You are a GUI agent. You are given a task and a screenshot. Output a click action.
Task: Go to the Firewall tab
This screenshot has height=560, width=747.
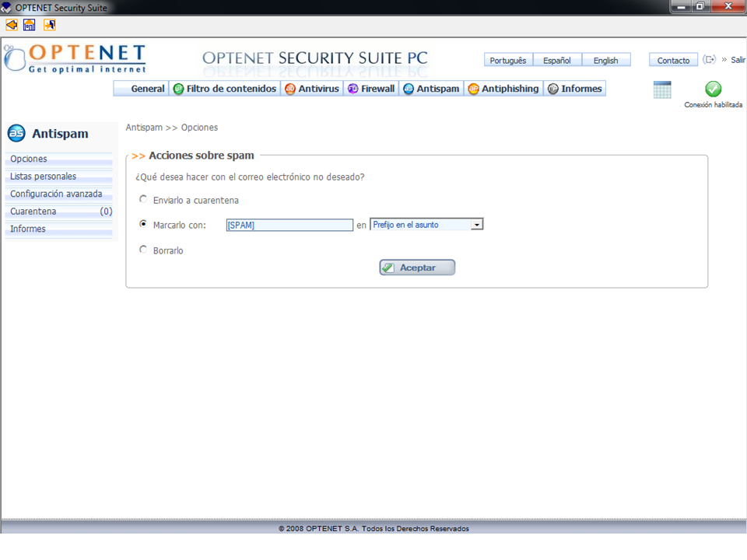(x=371, y=89)
